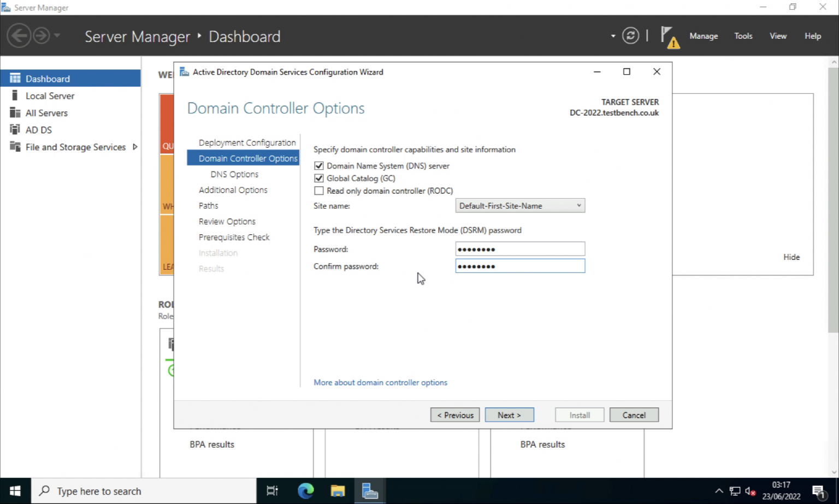The width and height of the screenshot is (839, 504).
Task: Click the Task View taskbar icon
Action: click(272, 491)
